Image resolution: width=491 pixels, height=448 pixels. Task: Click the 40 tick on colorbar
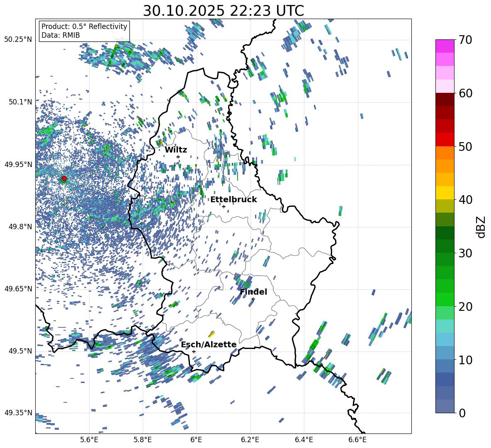(x=465, y=200)
